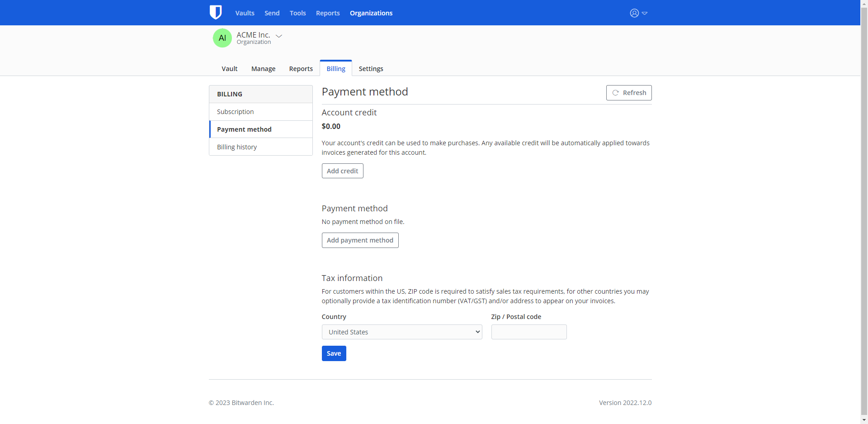Select the Billing tab
The height and width of the screenshot is (424, 868).
(336, 68)
